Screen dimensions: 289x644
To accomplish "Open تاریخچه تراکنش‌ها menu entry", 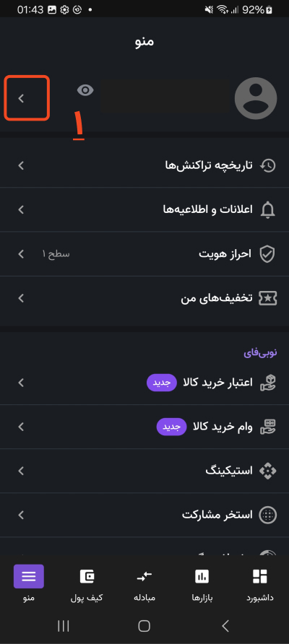I will pos(144,166).
